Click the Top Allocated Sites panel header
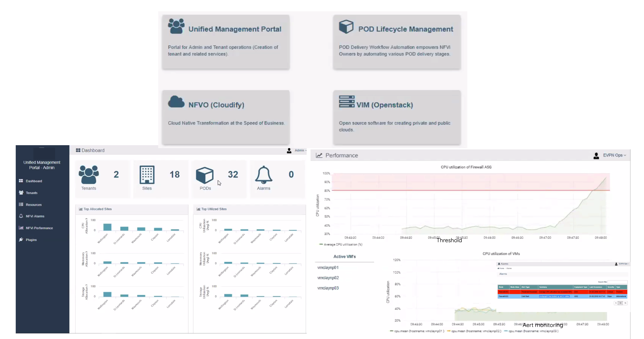 pos(132,209)
